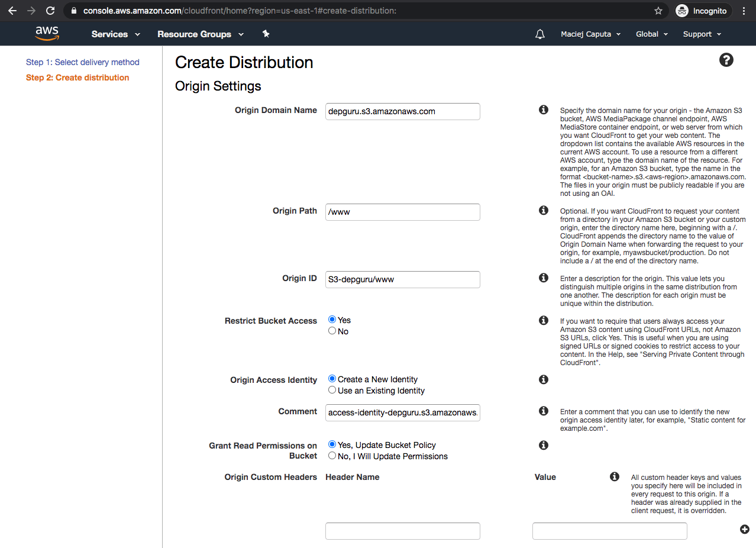Reload the page with browser refresh icon
Viewport: 756px width, 548px height.
50,11
